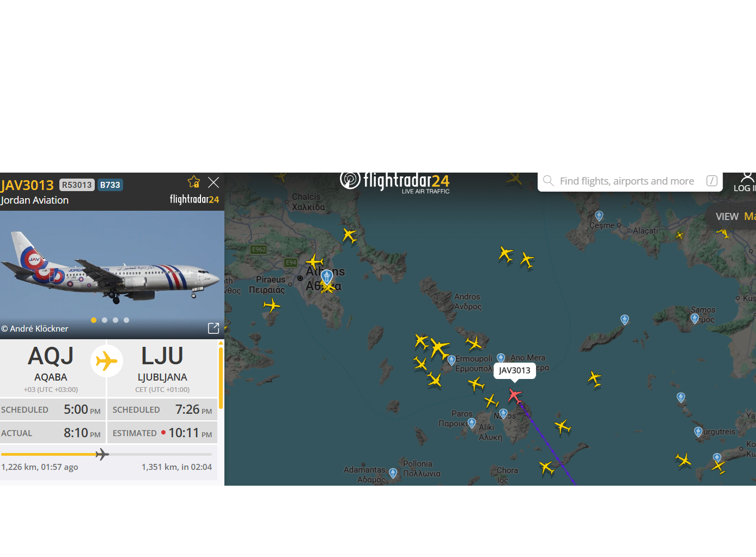The width and height of the screenshot is (756, 557).
Task: Click the red JAV3013 aircraft on map
Action: (x=514, y=395)
